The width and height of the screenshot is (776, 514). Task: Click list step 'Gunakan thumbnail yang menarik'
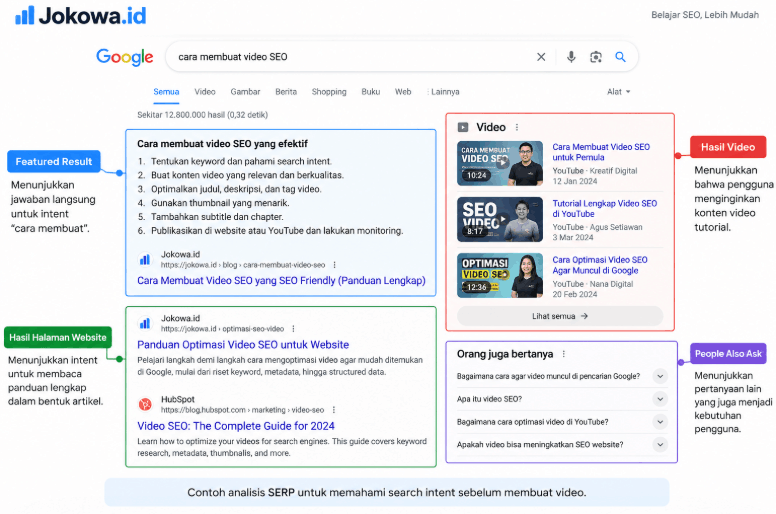tap(220, 203)
